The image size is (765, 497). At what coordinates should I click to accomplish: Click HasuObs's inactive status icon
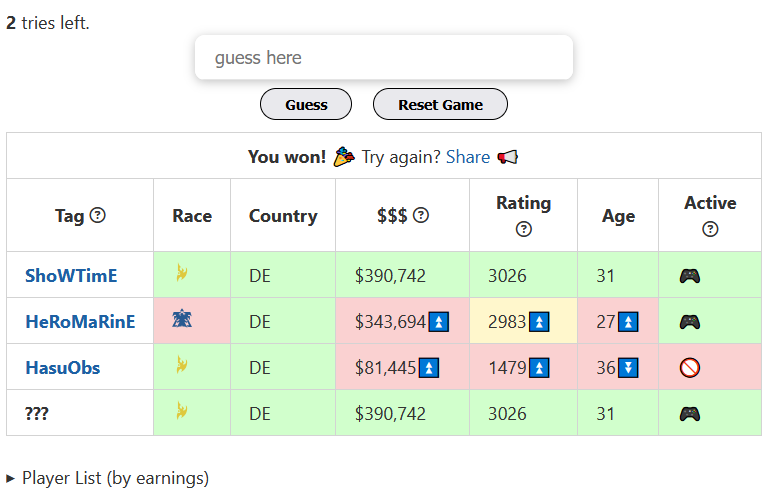click(x=689, y=368)
